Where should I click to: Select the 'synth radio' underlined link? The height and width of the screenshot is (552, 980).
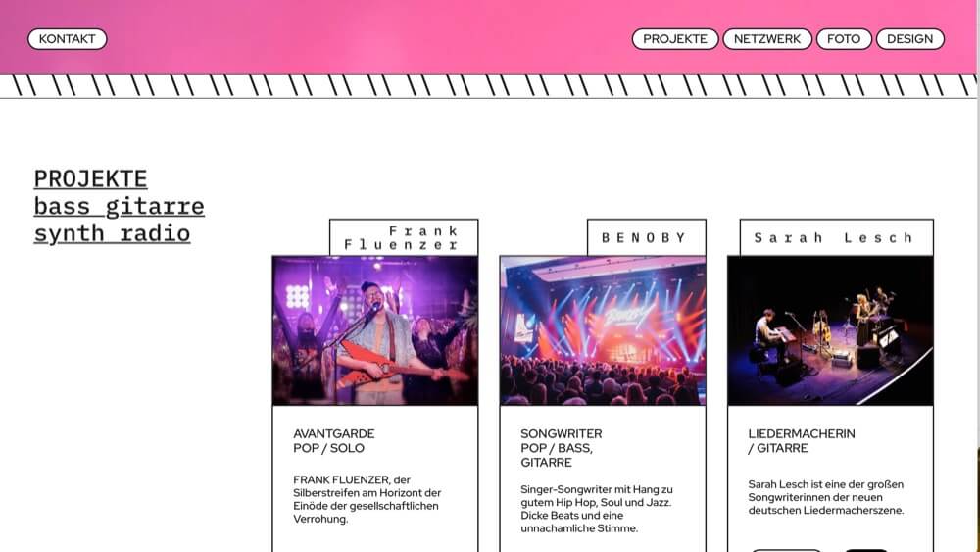pos(112,233)
